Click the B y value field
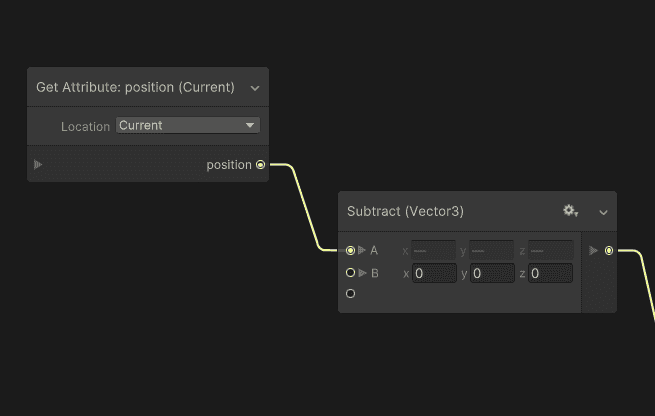The image size is (655, 416). click(493, 273)
